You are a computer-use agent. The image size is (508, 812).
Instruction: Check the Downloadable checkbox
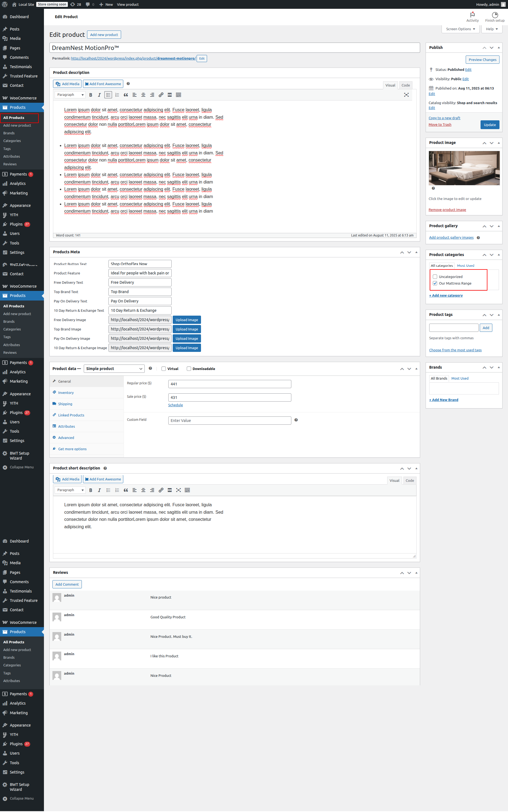point(189,369)
